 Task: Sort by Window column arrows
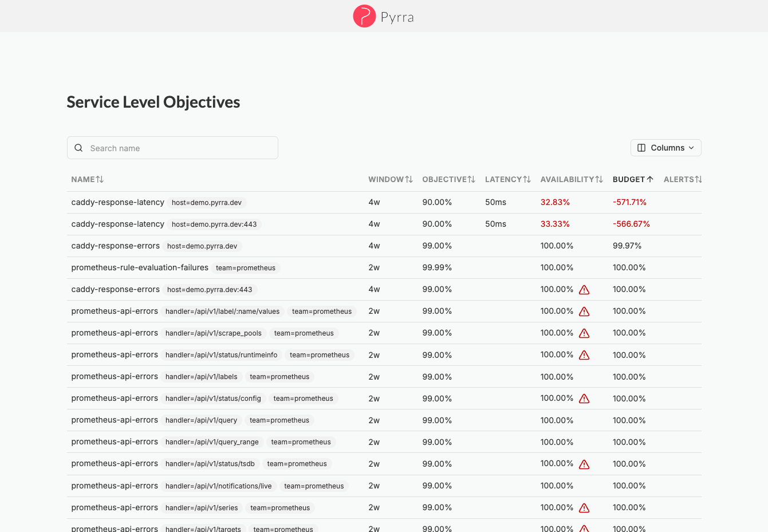tap(409, 179)
